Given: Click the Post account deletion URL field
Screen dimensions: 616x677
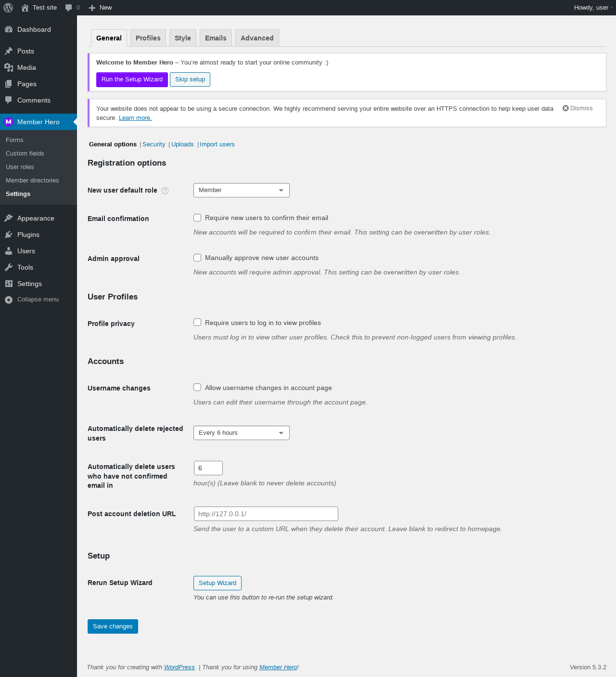Looking at the screenshot, I should pyautogui.click(x=266, y=514).
